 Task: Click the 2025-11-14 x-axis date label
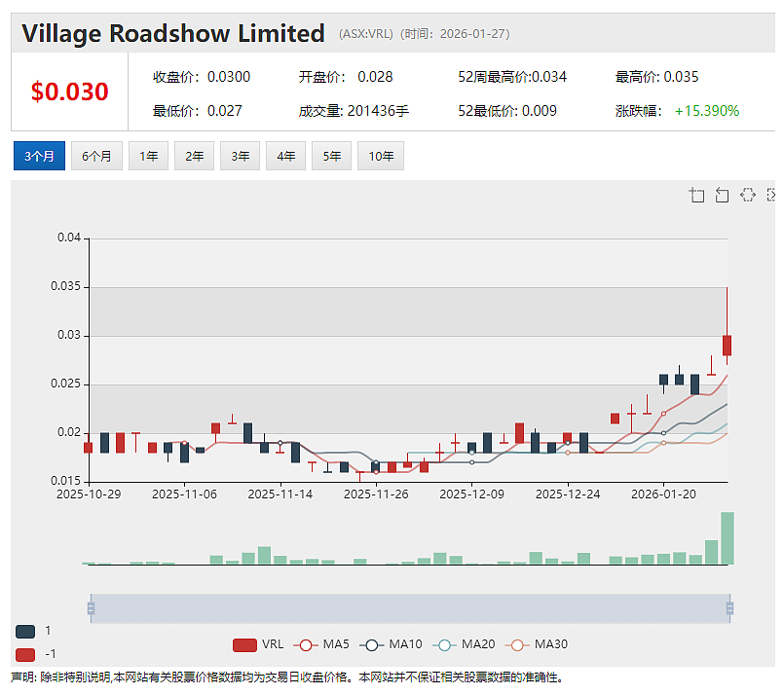(x=280, y=494)
